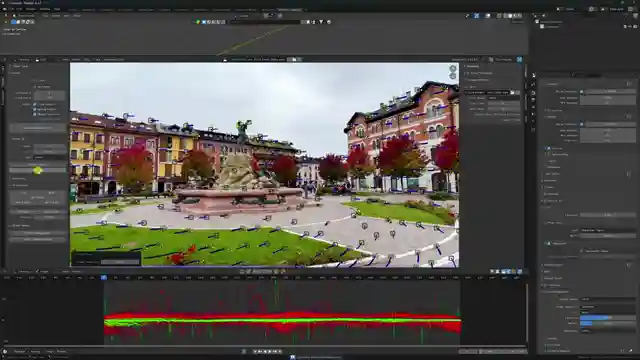Open the Playback popover in timeline
This screenshot has height=360, width=640.
tap(20, 351)
